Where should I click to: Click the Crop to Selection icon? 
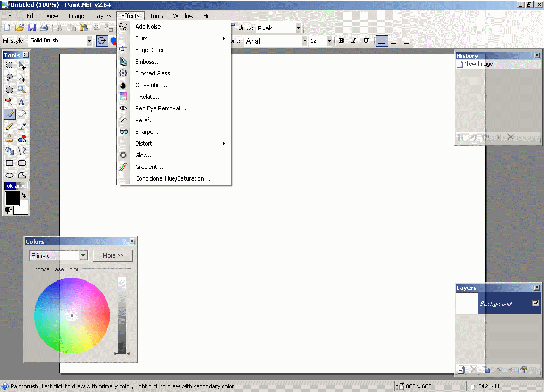96,28
